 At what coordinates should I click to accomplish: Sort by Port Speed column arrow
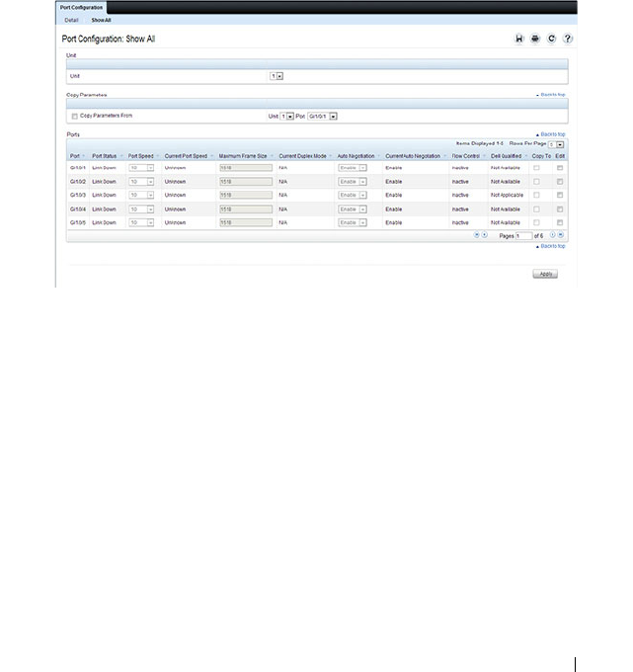click(158, 156)
